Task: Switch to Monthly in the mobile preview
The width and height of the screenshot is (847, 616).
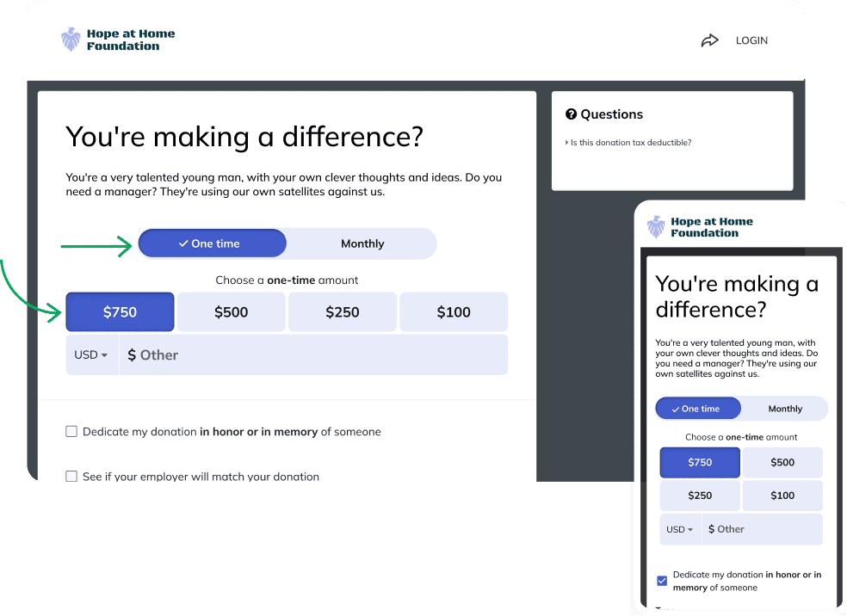Action: tap(784, 409)
